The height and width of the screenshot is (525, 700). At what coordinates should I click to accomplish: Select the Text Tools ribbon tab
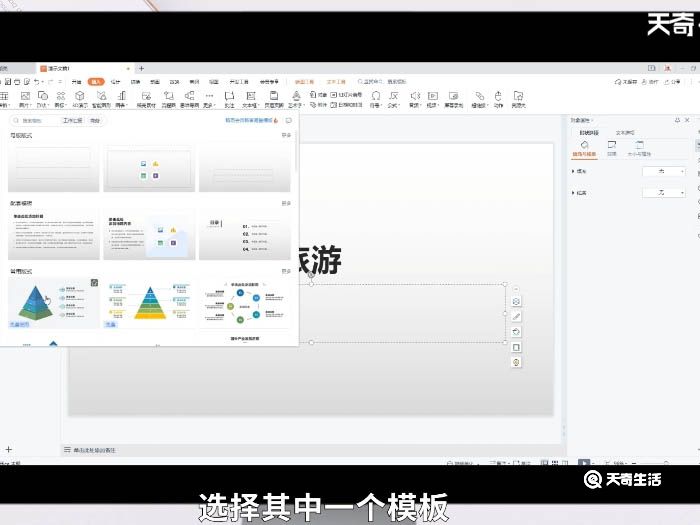click(336, 82)
